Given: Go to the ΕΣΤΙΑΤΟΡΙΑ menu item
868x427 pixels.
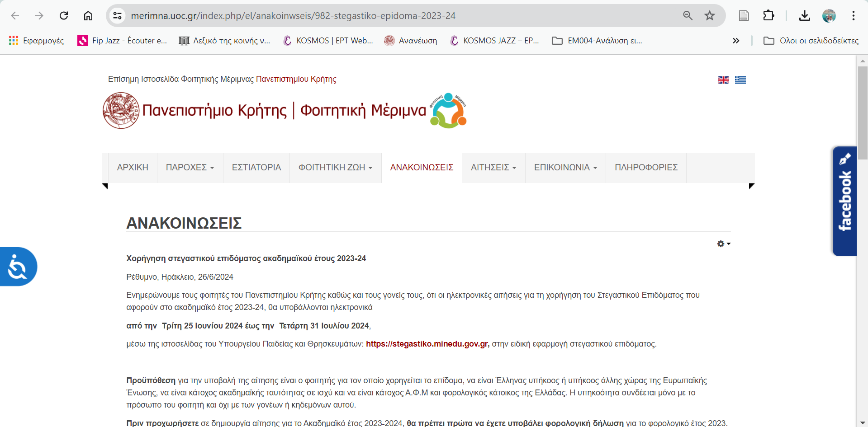Looking at the screenshot, I should click(256, 168).
